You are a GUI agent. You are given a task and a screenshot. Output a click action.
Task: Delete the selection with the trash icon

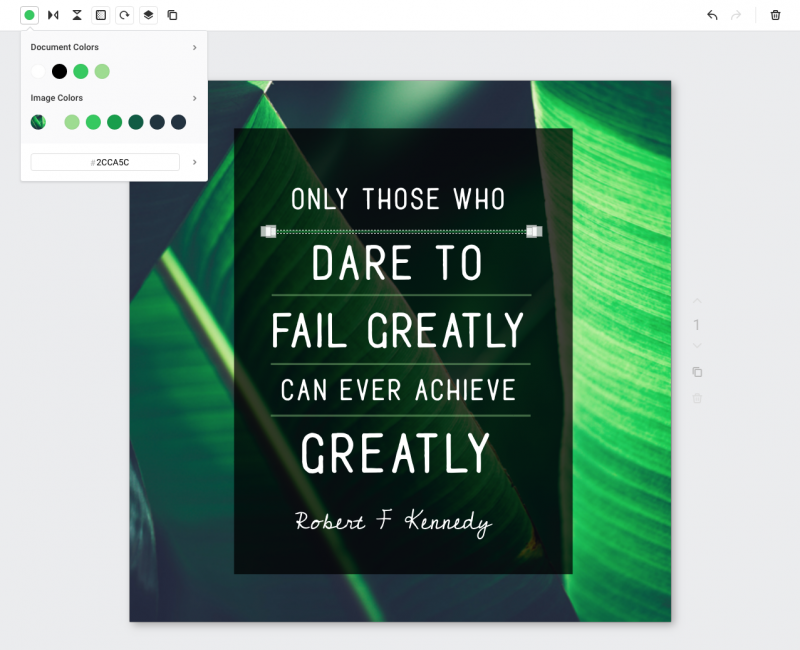776,15
